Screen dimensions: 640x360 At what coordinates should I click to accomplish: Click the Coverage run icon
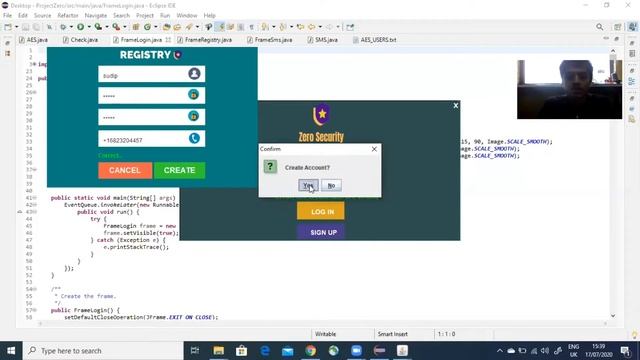click(x=98, y=27)
